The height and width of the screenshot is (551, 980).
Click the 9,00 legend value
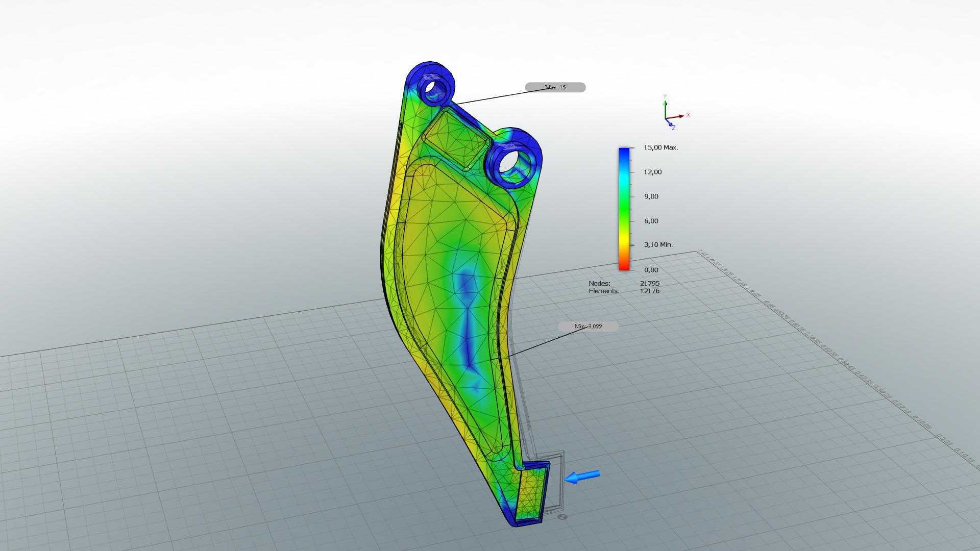[651, 196]
